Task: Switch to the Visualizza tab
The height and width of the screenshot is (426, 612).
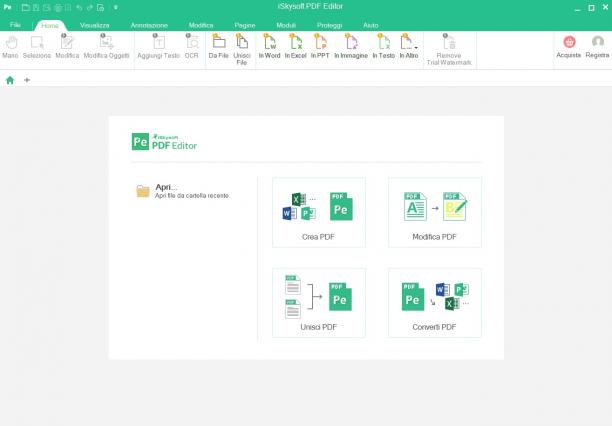Action: click(94, 25)
